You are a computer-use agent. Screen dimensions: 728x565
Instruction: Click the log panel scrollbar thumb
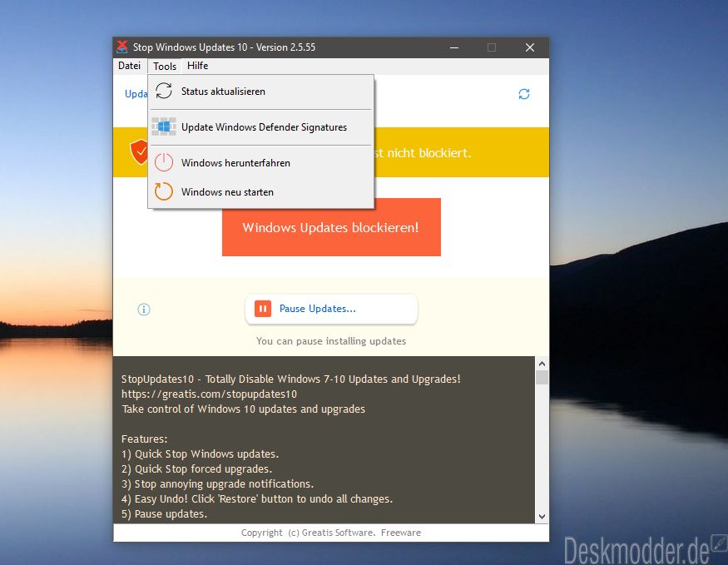pos(542,378)
